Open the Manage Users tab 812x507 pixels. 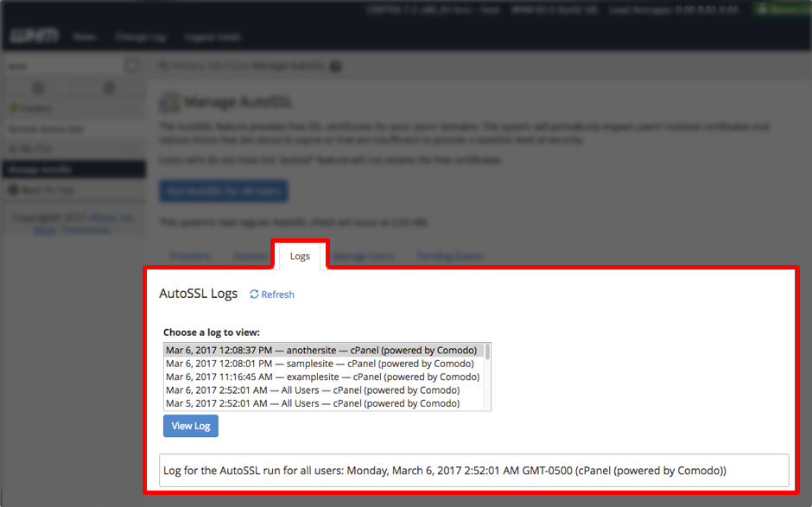click(x=364, y=256)
